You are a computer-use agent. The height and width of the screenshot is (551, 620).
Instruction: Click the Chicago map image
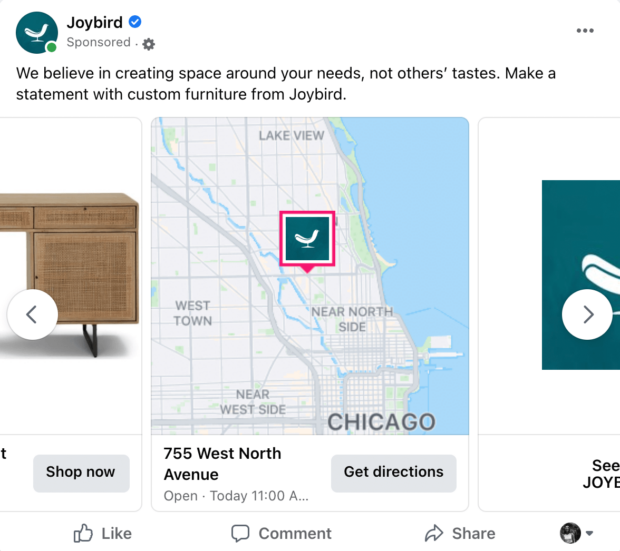pos(310,276)
